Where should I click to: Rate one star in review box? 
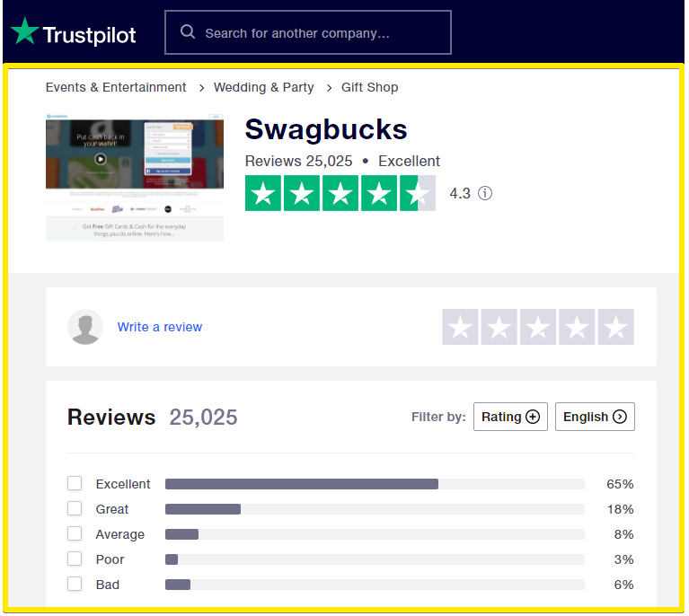[460, 327]
